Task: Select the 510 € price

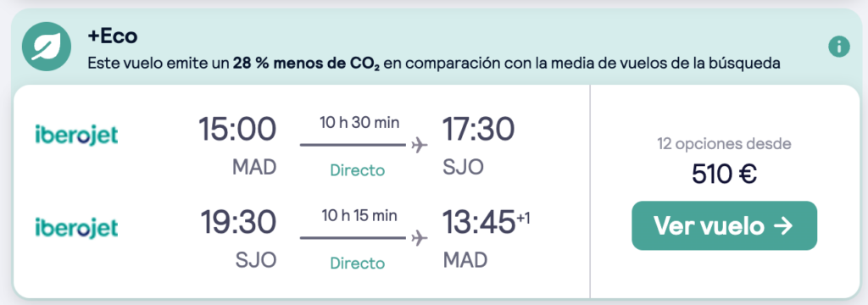Action: 724,175
